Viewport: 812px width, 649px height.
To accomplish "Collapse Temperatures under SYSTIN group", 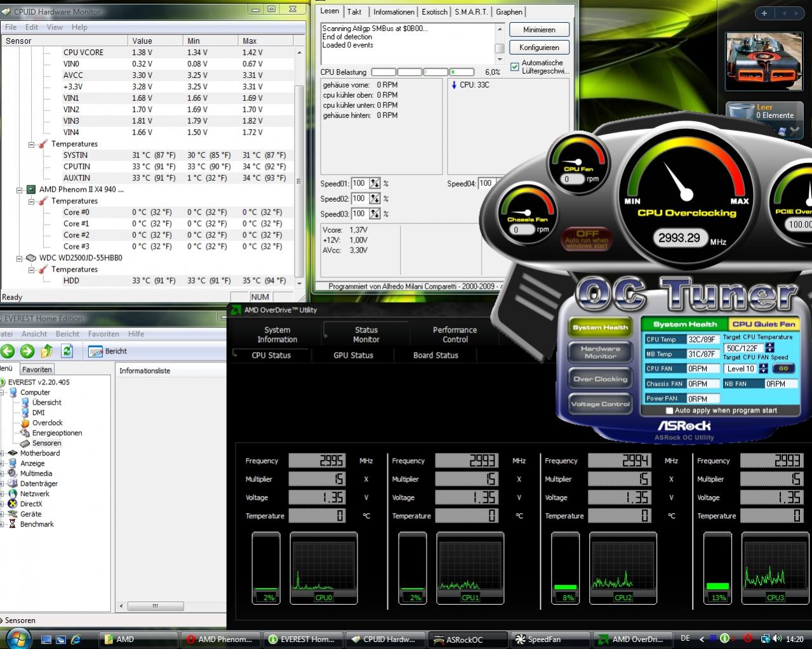I will click(x=31, y=144).
